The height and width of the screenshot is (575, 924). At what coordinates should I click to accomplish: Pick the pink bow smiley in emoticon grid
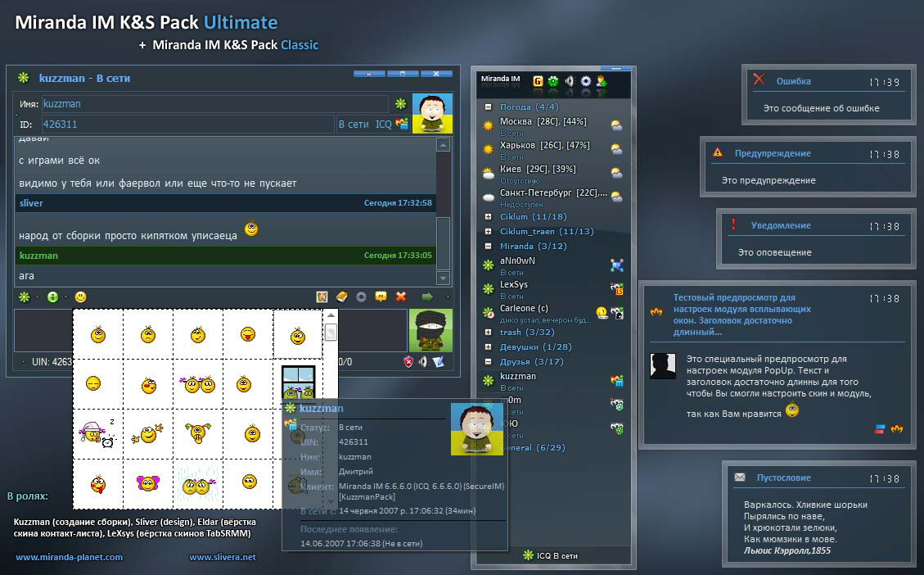point(148,483)
